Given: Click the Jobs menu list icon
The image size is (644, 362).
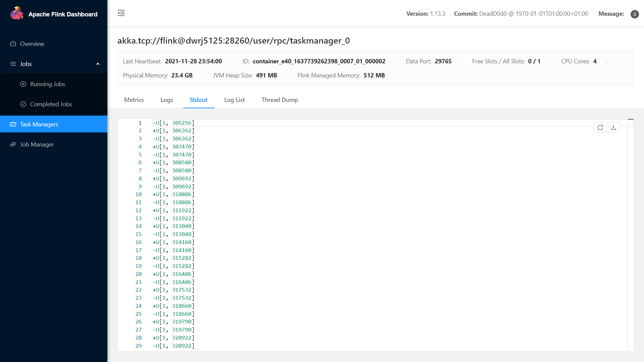Looking at the screenshot, I should coord(13,64).
